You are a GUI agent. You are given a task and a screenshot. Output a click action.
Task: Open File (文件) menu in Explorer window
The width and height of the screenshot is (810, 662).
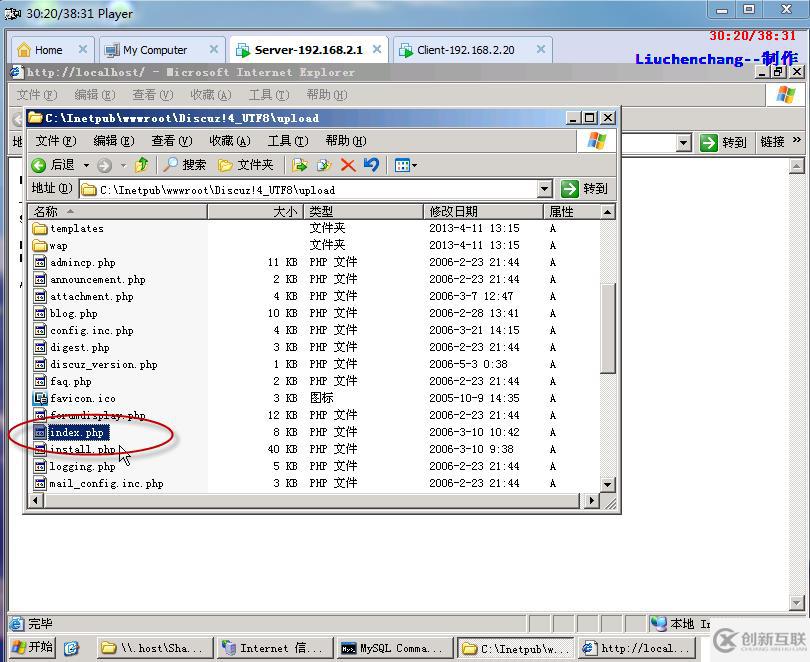pos(55,141)
